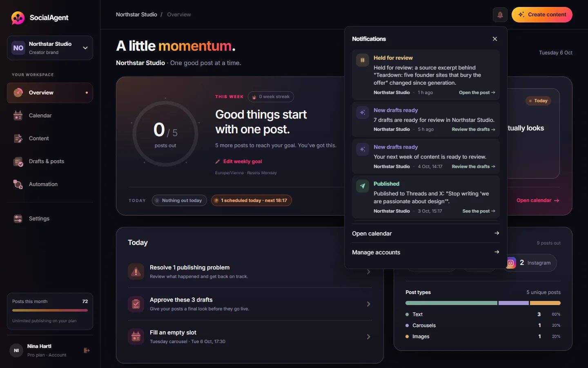This screenshot has width=588, height=368.
Task: Click the orange Open calendar link behind panel
Action: [x=538, y=200]
